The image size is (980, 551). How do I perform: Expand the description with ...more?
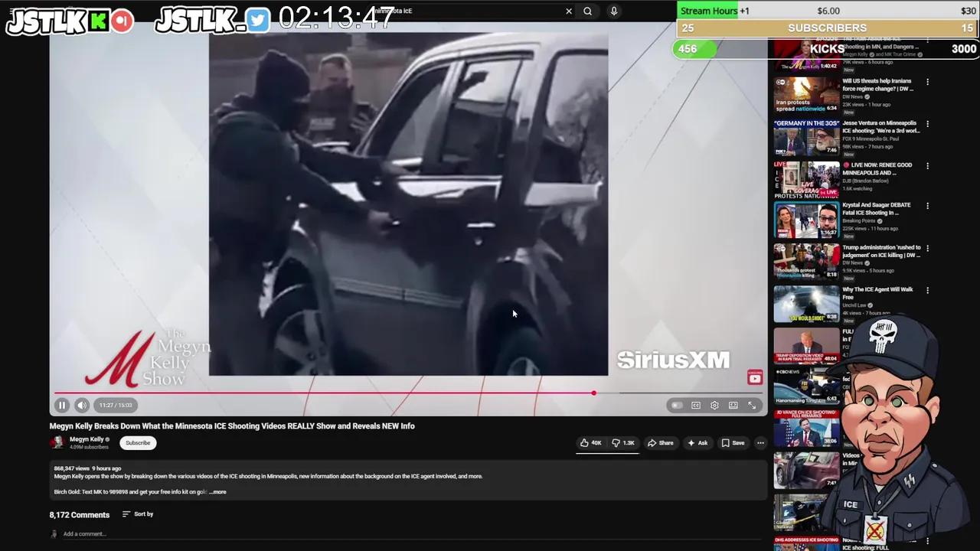217,492
